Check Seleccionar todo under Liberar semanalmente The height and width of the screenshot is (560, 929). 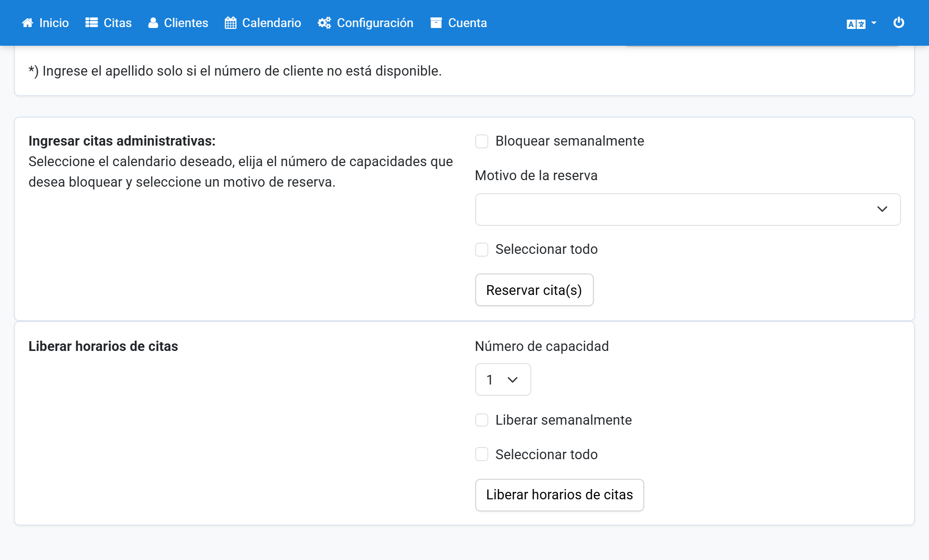click(x=482, y=455)
